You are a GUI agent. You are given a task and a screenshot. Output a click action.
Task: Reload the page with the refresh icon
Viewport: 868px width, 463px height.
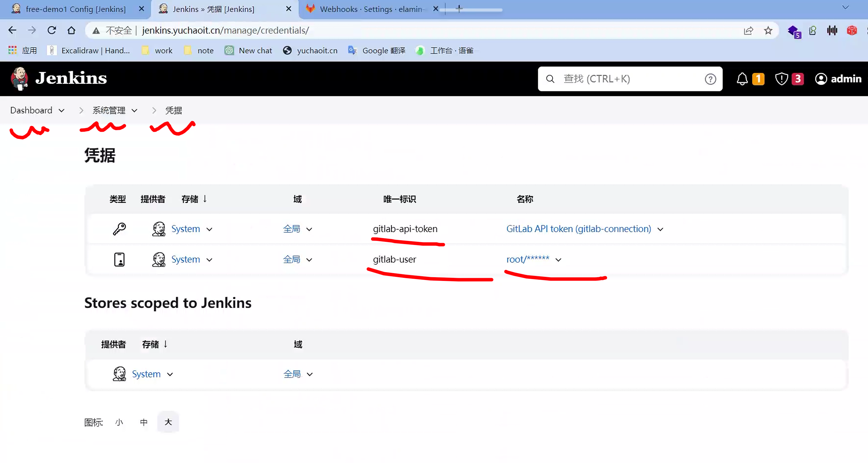pyautogui.click(x=52, y=30)
